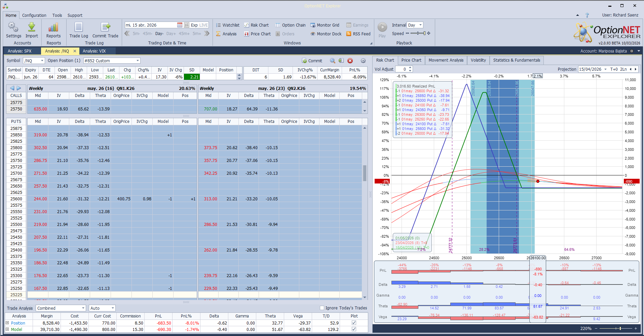Open the Monitor Grid window

[325, 25]
